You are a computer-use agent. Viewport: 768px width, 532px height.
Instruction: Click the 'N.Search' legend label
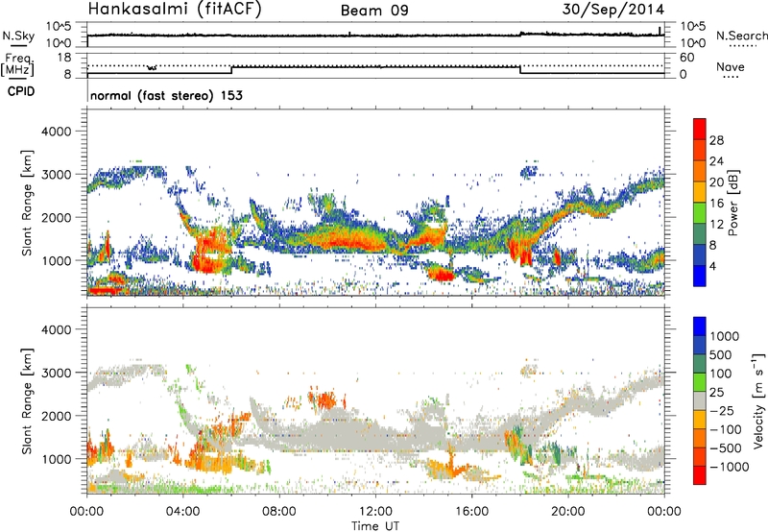point(741,36)
